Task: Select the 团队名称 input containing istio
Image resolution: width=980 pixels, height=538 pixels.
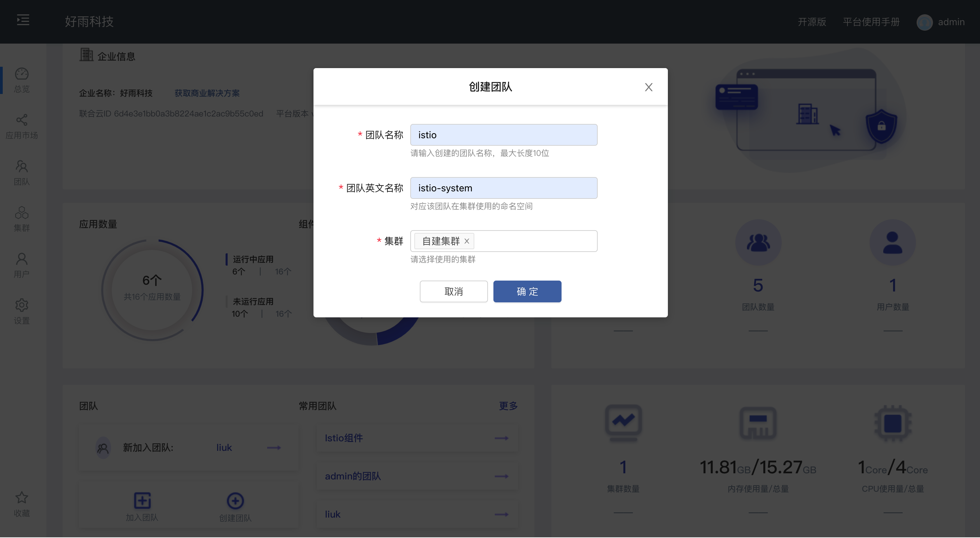Action: pos(504,134)
